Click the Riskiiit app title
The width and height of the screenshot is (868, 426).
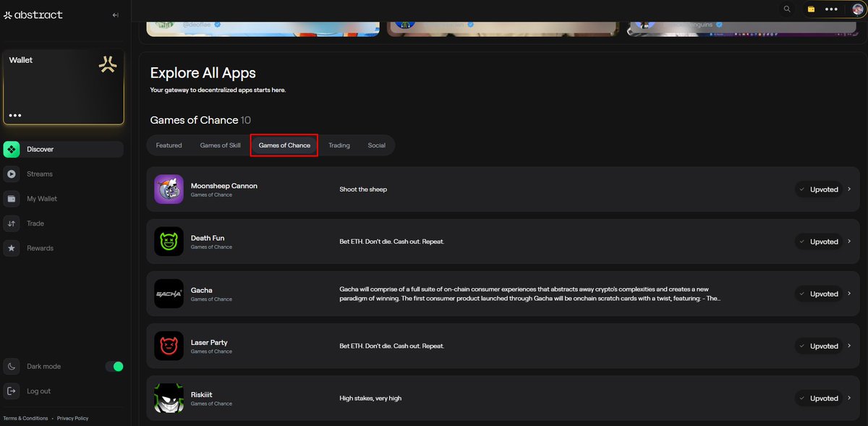click(x=202, y=394)
